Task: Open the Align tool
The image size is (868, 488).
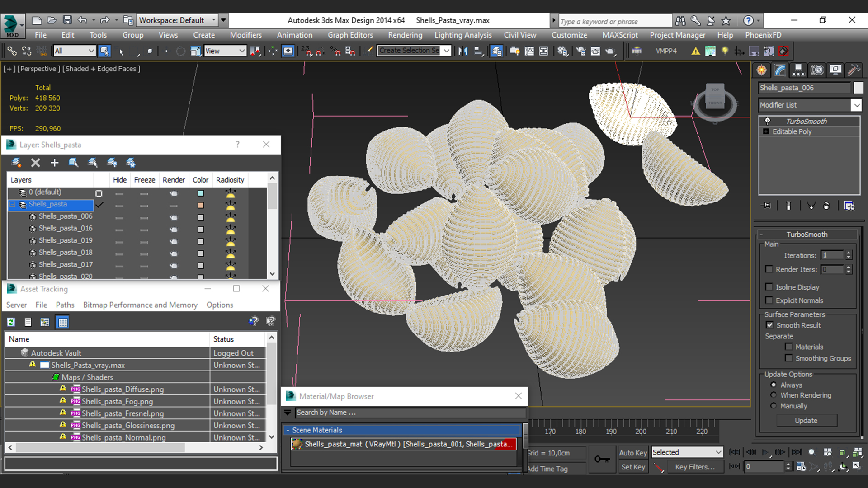Action: click(478, 51)
